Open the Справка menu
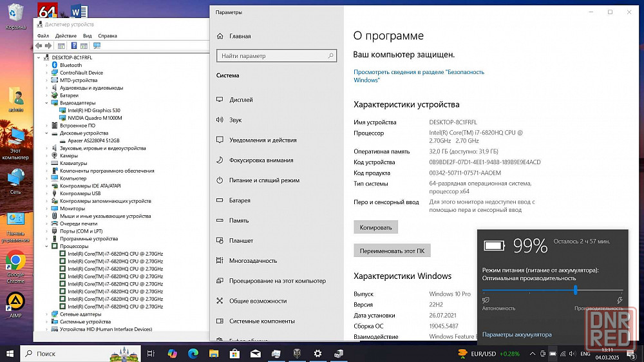Viewport: 644px width, 362px height. [107, 35]
